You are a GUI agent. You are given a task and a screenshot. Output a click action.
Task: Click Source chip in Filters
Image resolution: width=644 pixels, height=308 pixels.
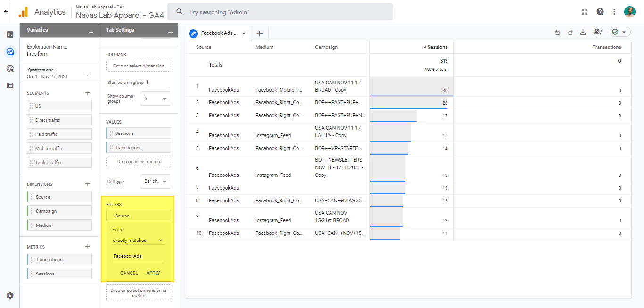[139, 216]
